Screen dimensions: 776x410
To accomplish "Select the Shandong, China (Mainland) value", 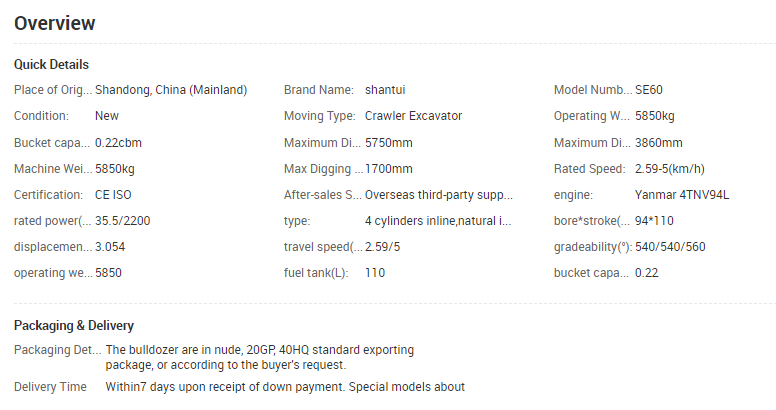I will click(x=171, y=90).
